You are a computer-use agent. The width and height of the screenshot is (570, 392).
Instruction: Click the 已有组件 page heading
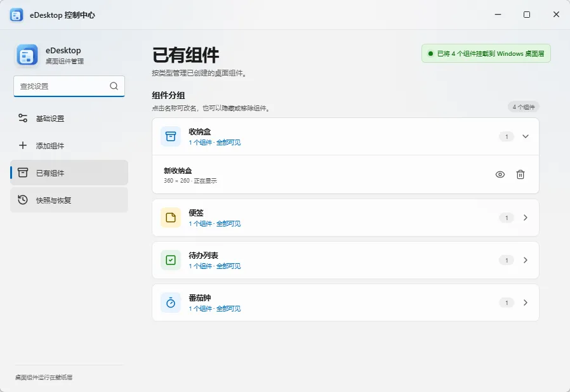click(x=185, y=55)
